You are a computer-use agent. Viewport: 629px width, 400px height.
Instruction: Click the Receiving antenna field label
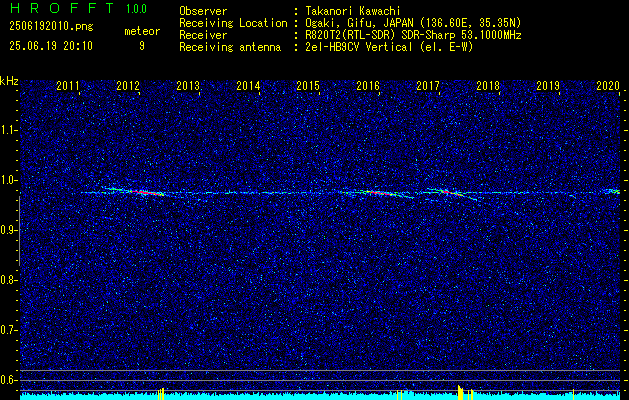230,47
